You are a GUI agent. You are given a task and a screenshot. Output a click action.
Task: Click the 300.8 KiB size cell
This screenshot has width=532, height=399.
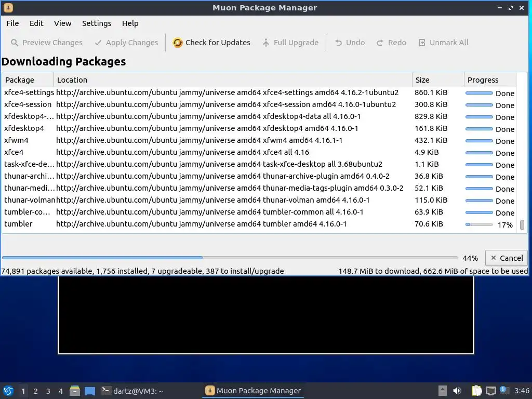[x=431, y=104]
